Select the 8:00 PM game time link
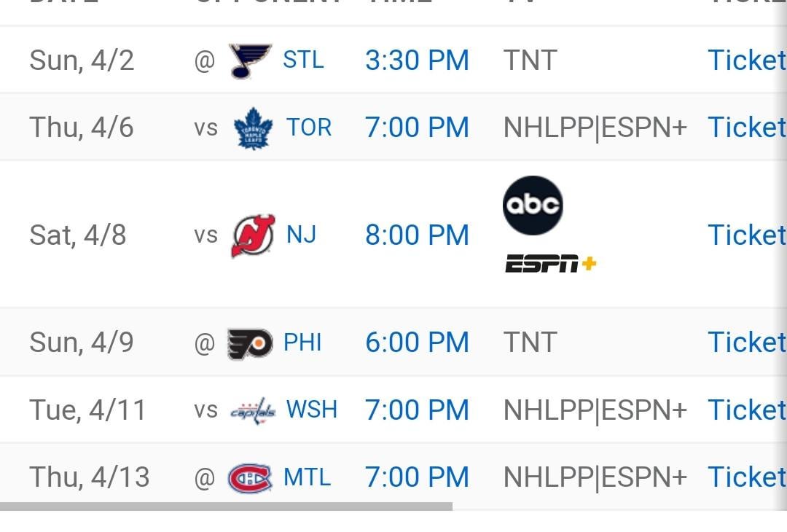This screenshot has height=532, width=787. [x=417, y=235]
